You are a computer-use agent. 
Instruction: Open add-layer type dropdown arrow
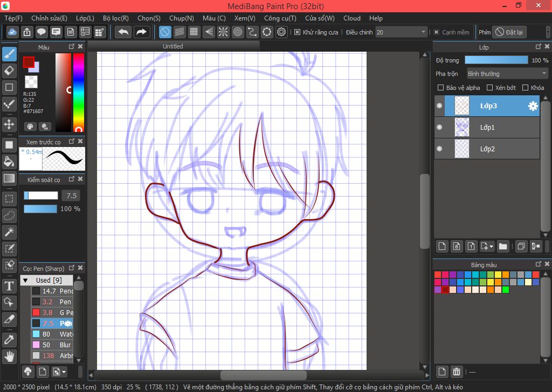pos(492,246)
